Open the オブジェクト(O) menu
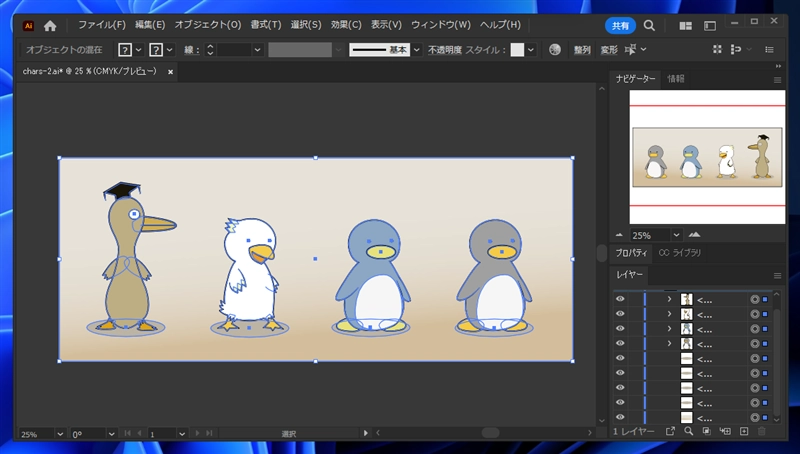The image size is (800, 454). 208,25
